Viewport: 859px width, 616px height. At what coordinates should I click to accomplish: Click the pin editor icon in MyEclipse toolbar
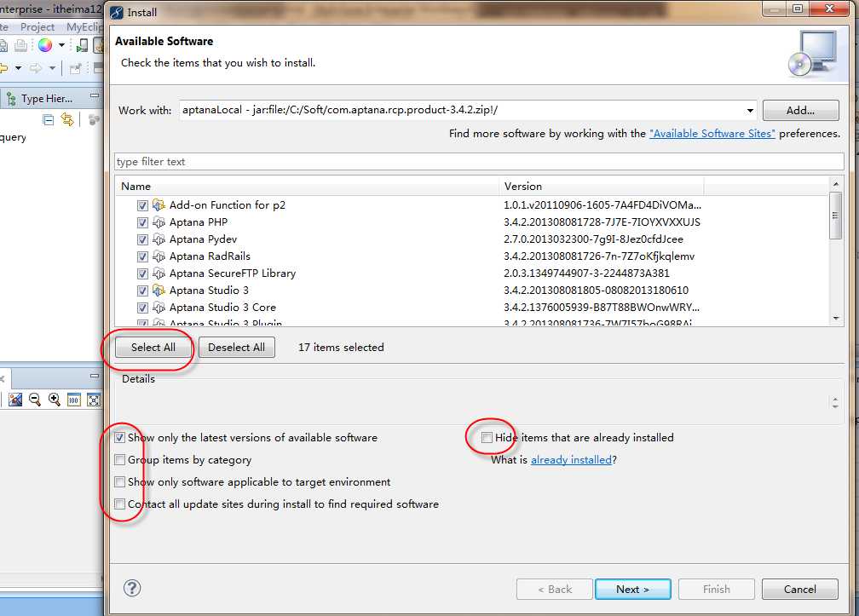75,68
